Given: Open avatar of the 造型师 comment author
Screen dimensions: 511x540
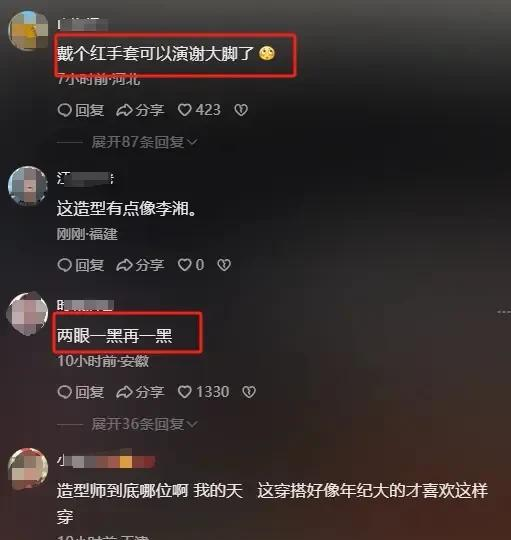Looking at the screenshot, I should coord(28,468).
